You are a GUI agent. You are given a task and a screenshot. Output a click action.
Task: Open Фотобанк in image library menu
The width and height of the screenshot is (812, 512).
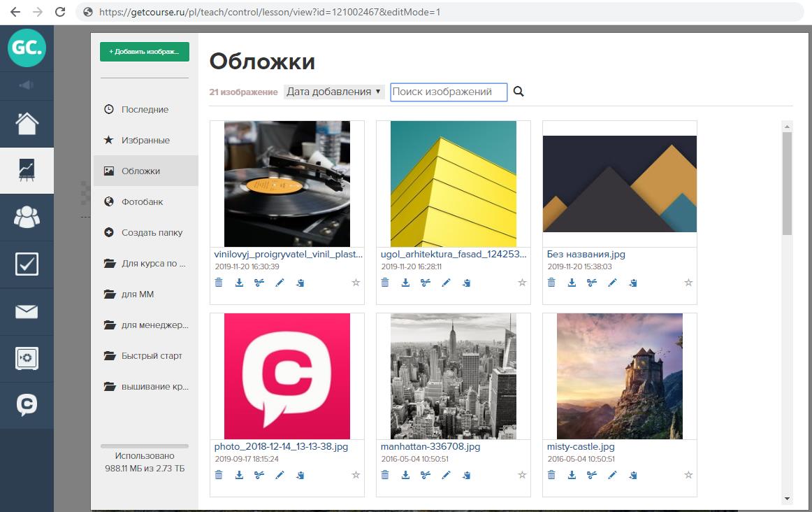[x=145, y=201]
